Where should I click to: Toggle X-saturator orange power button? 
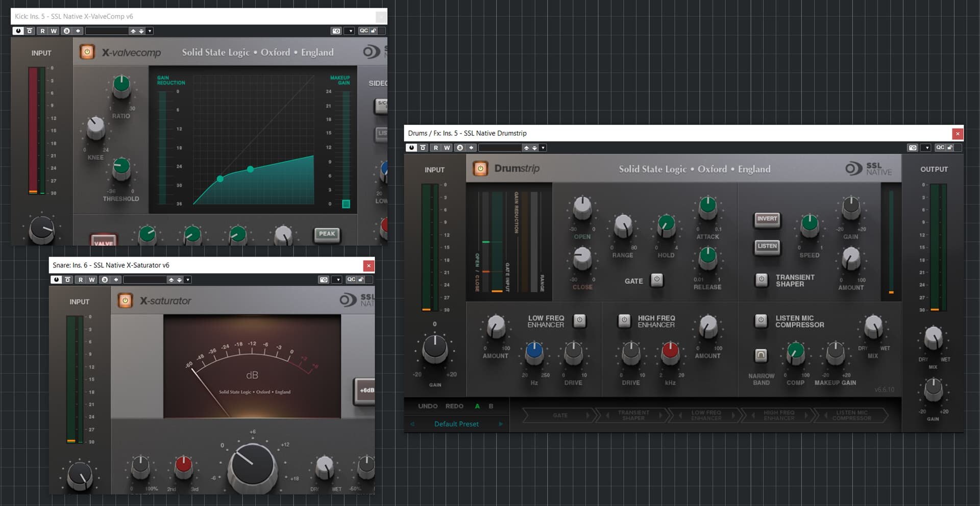[125, 300]
